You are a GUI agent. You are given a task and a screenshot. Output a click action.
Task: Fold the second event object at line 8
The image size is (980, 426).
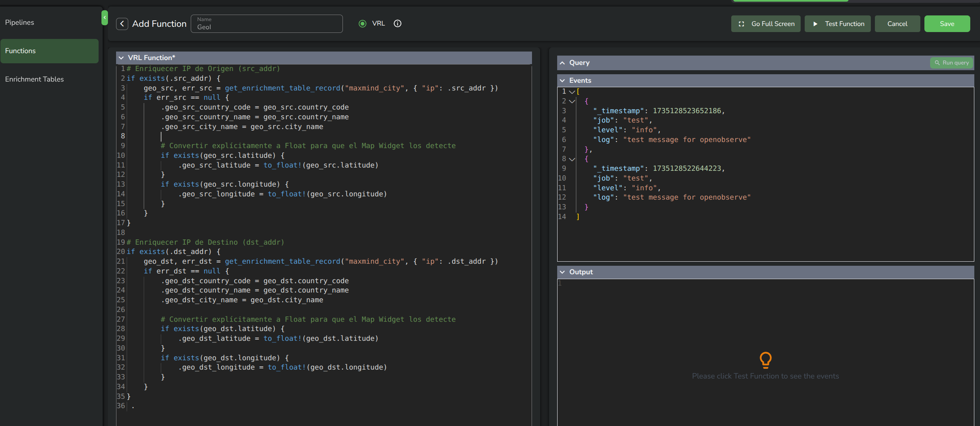coord(572,159)
